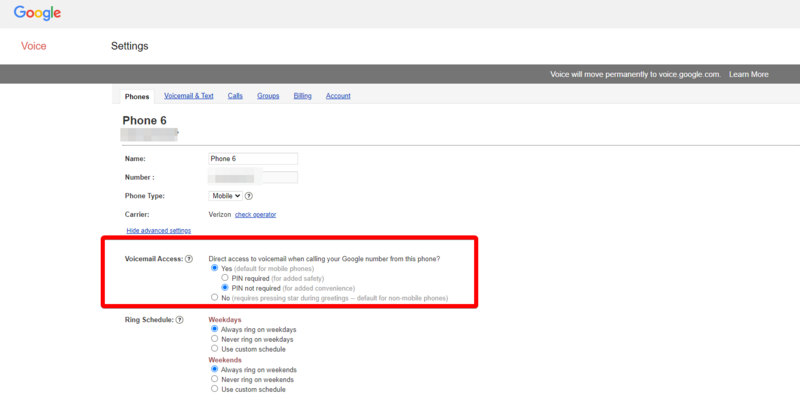Image resolution: width=800 pixels, height=398 pixels.
Task: Select PIN not required option
Action: 224,288
